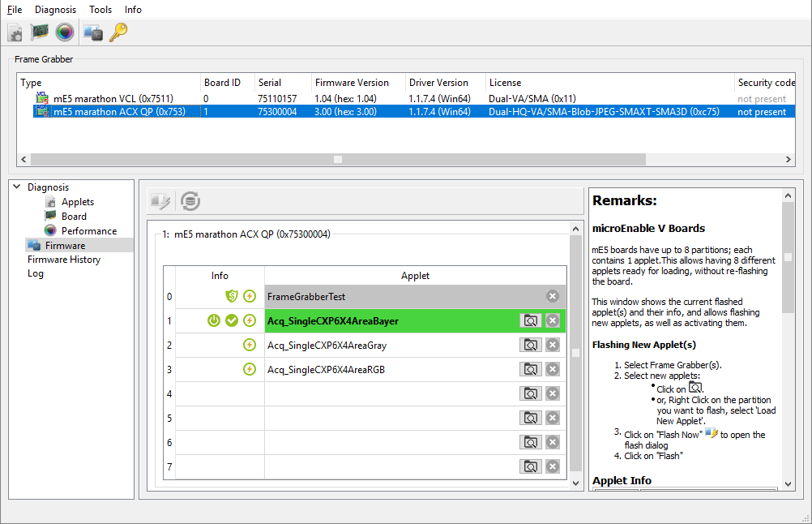Click the shield icon in partition 0

pos(232,296)
